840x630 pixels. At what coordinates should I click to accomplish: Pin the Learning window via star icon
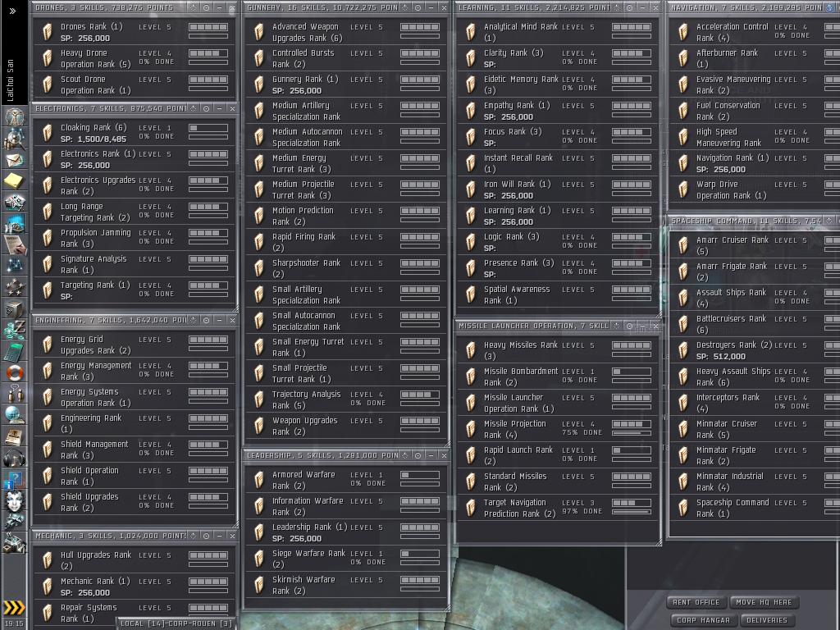pyautogui.click(x=617, y=7)
